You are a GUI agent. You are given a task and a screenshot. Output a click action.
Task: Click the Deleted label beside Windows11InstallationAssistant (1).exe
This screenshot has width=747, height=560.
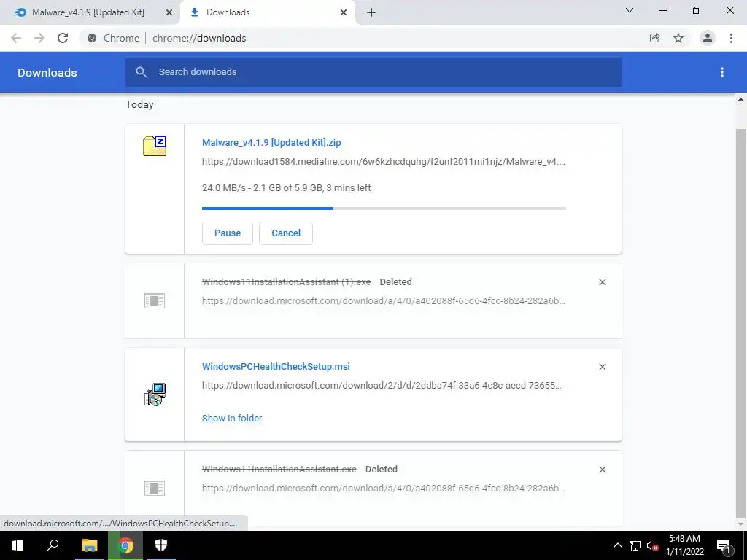pyautogui.click(x=395, y=282)
